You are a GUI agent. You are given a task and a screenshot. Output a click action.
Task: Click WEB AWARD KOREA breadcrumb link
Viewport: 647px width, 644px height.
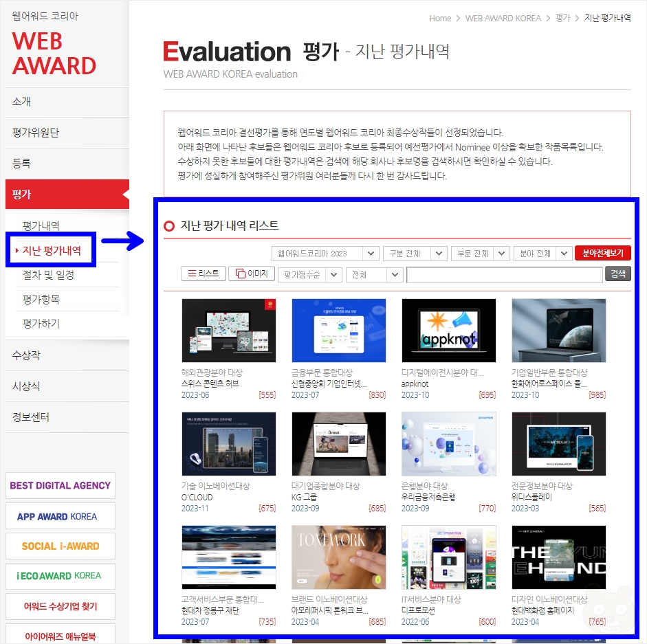pyautogui.click(x=503, y=18)
